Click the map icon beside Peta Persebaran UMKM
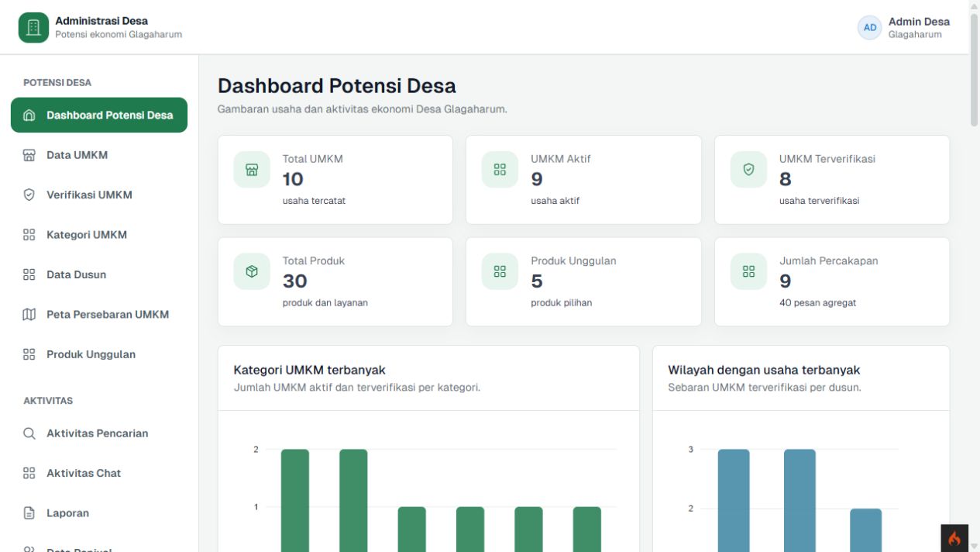Viewport: 980px width, 552px height. [x=29, y=315]
